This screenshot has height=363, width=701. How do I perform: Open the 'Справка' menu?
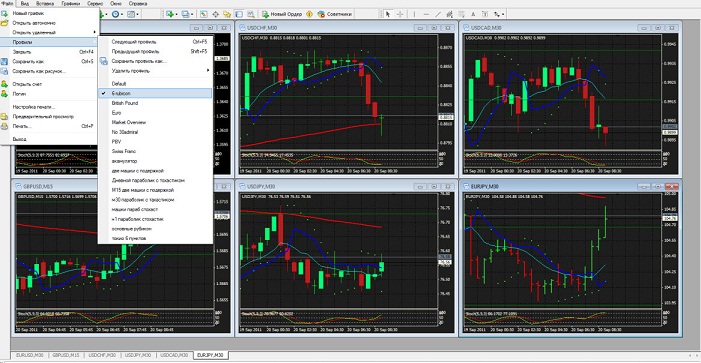tap(138, 3)
